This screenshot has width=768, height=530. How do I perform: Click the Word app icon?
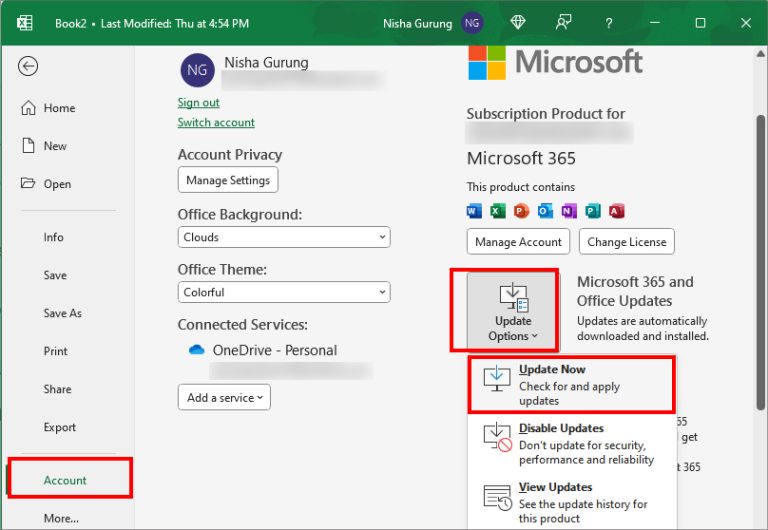click(474, 211)
